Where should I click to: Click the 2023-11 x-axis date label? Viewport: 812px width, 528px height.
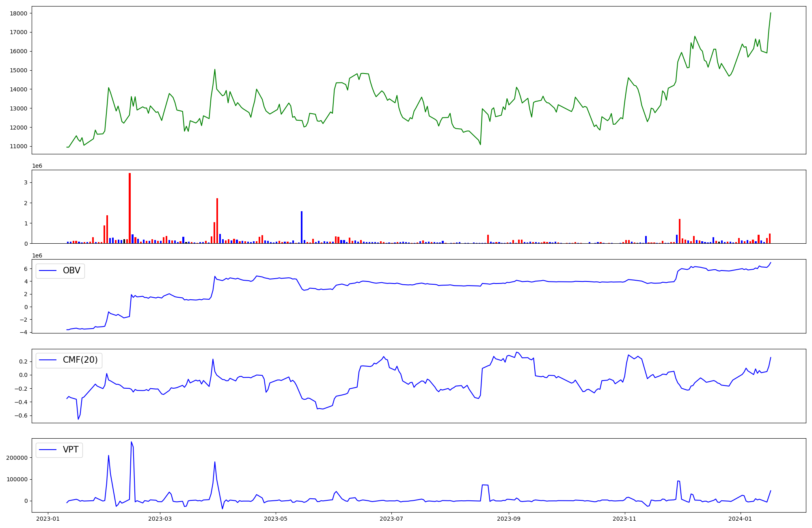pos(624,519)
